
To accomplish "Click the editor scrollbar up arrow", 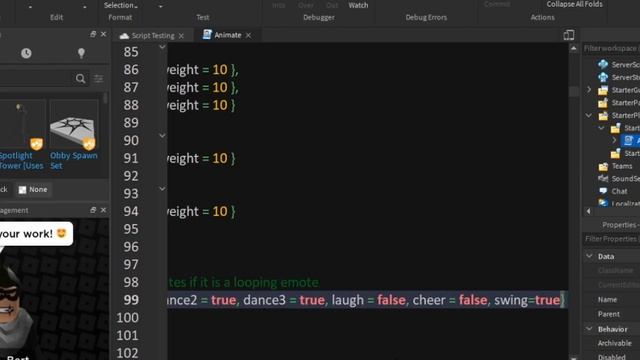I will (x=573, y=48).
